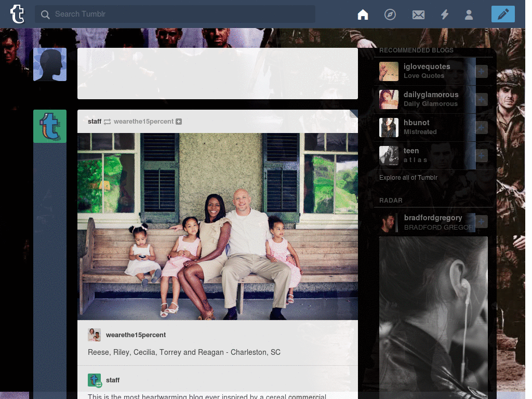Open the hbunot blog name
This screenshot has height=399, width=532.
tap(416, 123)
